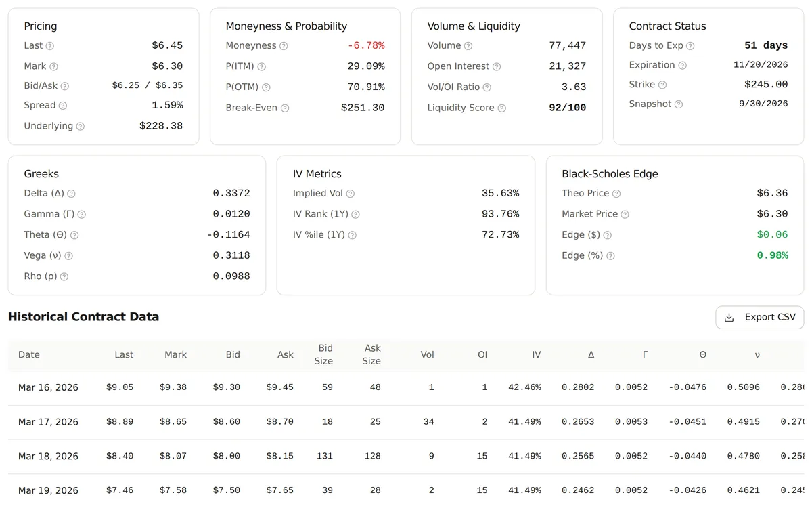Click the Edge (%) help icon

click(x=610, y=256)
